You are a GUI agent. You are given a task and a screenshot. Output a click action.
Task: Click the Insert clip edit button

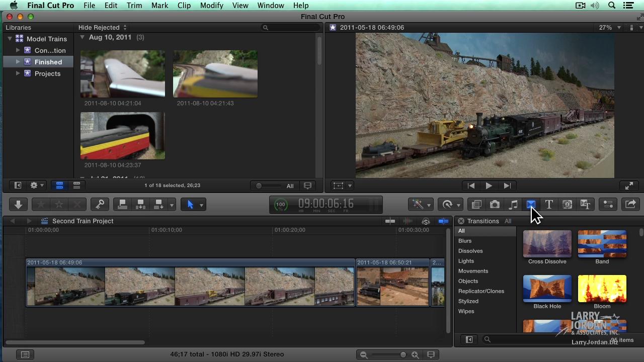click(140, 205)
